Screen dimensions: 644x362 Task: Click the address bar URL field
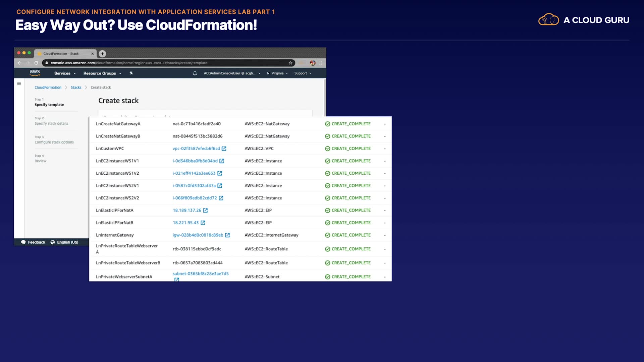point(168,63)
